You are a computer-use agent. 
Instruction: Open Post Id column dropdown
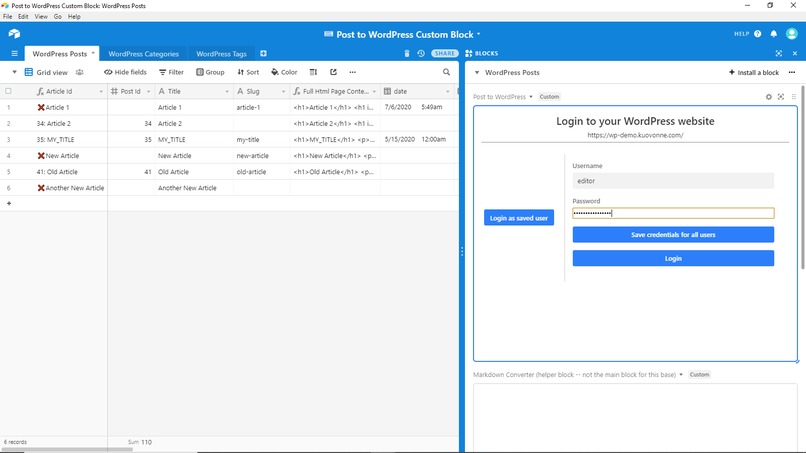point(149,92)
